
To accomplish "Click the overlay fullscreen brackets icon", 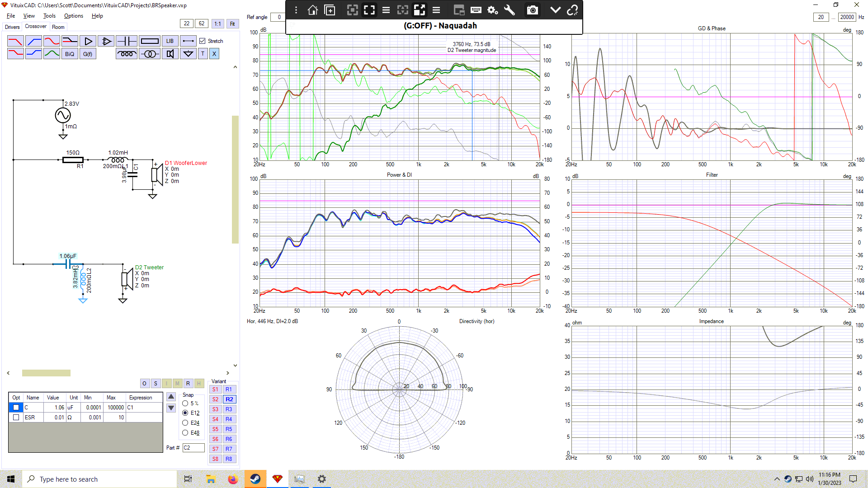I will (369, 10).
